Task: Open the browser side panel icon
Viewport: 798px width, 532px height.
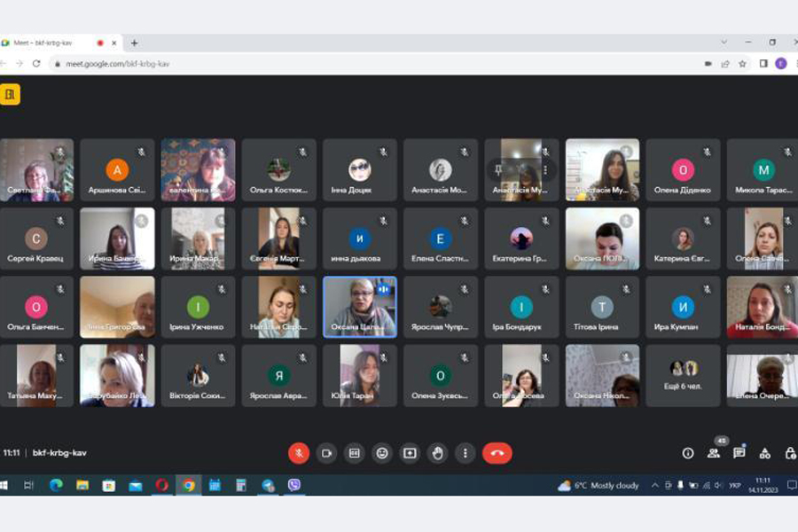Action: point(763,64)
